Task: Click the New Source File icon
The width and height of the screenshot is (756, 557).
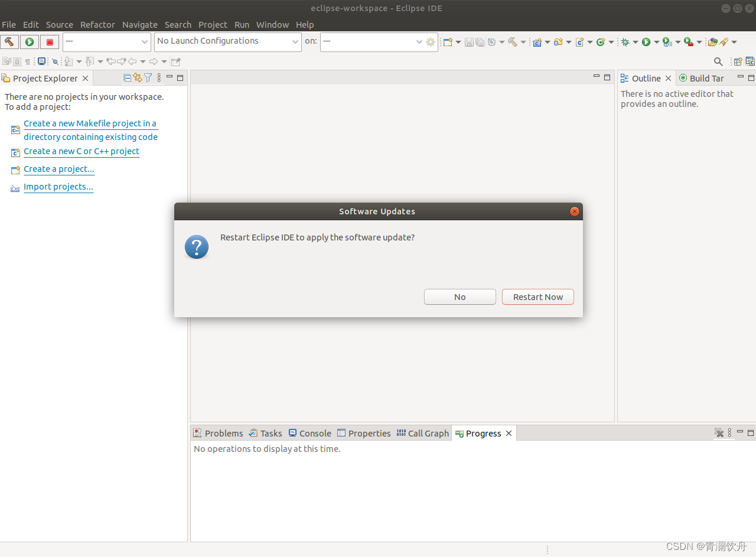Action: click(x=579, y=42)
